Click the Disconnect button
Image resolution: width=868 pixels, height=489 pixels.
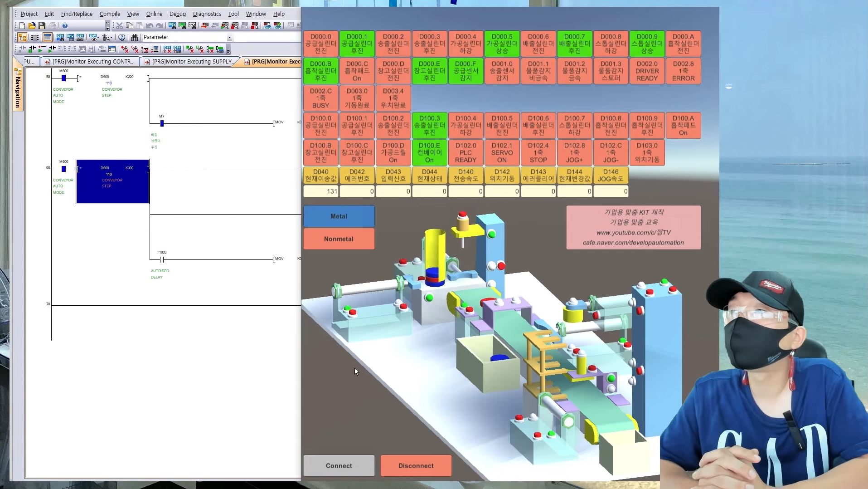tap(416, 465)
